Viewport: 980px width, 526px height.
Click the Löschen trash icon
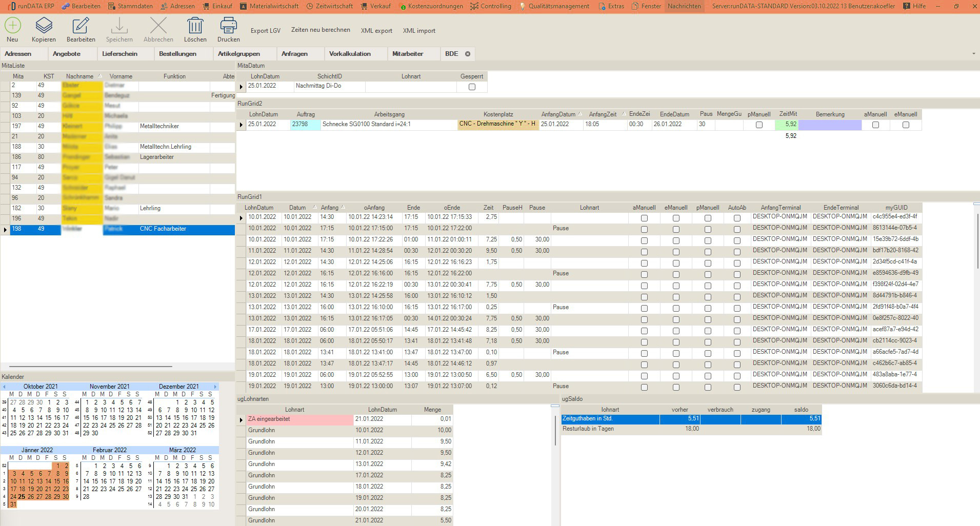195,26
